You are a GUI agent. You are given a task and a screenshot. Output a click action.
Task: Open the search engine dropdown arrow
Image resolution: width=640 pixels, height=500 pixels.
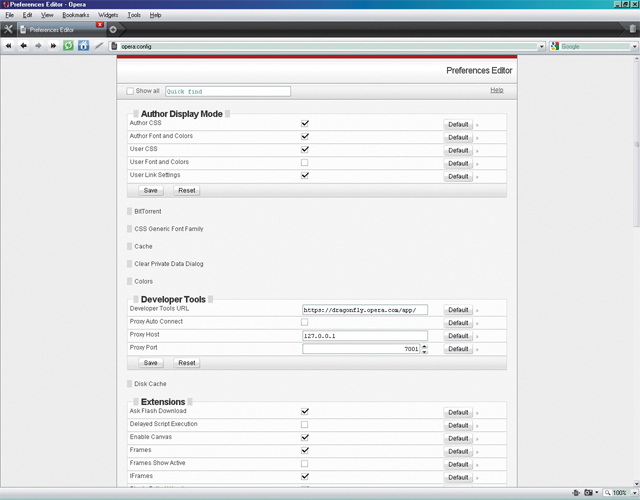[635, 47]
